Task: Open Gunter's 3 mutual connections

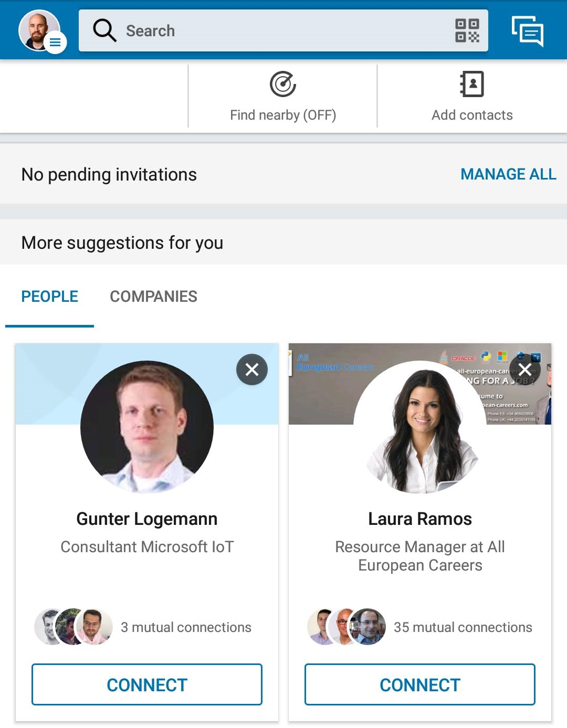Action: point(186,627)
